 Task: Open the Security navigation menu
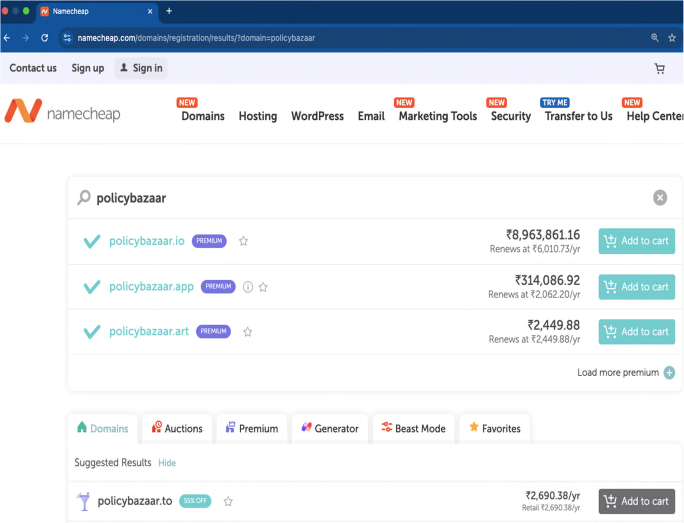[x=511, y=116]
